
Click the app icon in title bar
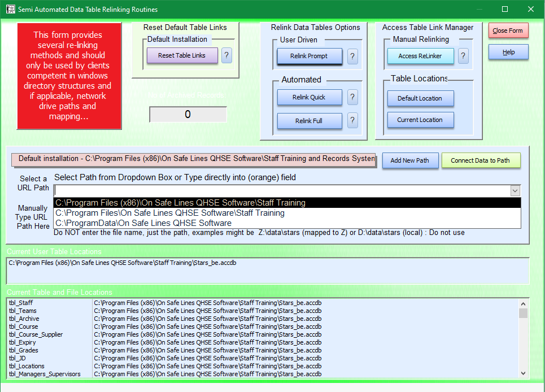tap(10, 9)
